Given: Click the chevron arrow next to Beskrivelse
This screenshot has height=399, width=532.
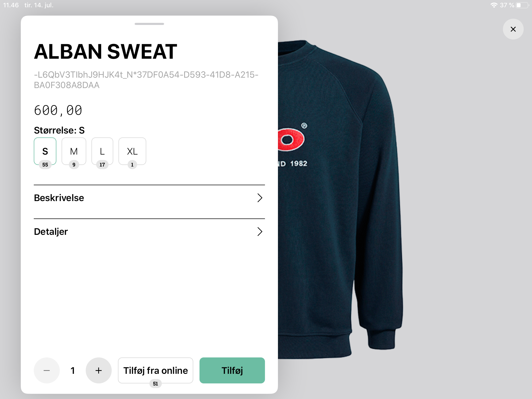Looking at the screenshot, I should pyautogui.click(x=260, y=198).
